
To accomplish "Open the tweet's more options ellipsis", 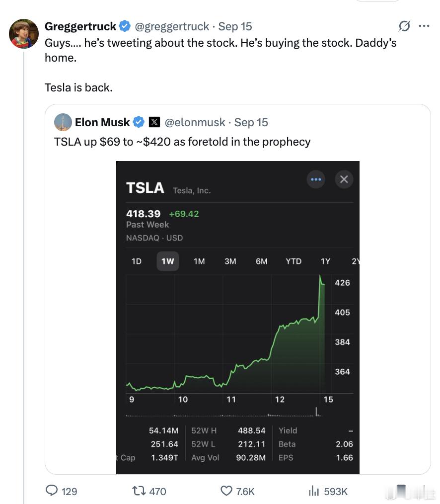I will pyautogui.click(x=424, y=26).
